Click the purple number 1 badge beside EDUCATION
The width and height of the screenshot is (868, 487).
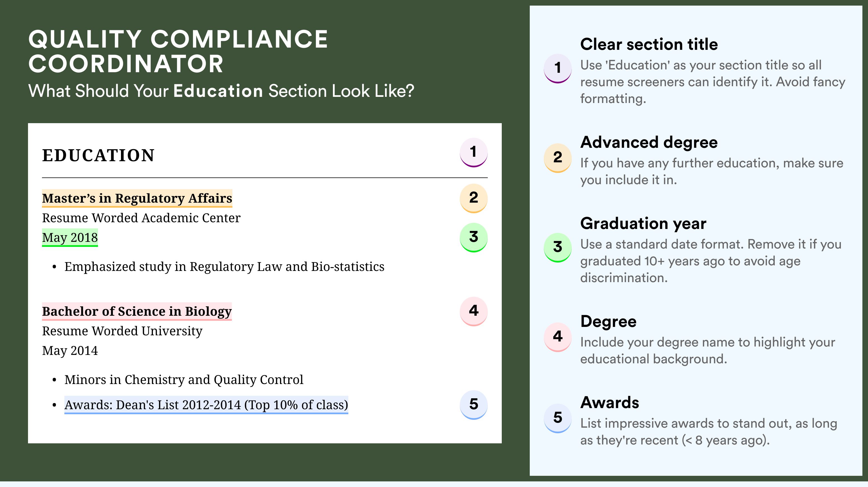pos(473,152)
